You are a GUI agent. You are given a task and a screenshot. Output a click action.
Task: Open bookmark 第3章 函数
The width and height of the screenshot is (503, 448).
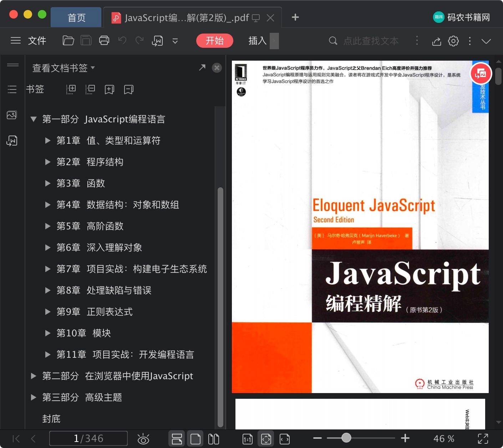81,183
